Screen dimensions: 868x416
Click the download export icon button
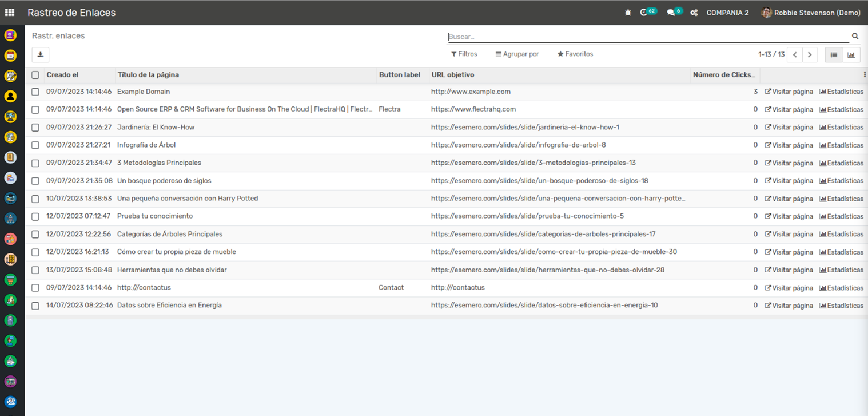tap(41, 55)
